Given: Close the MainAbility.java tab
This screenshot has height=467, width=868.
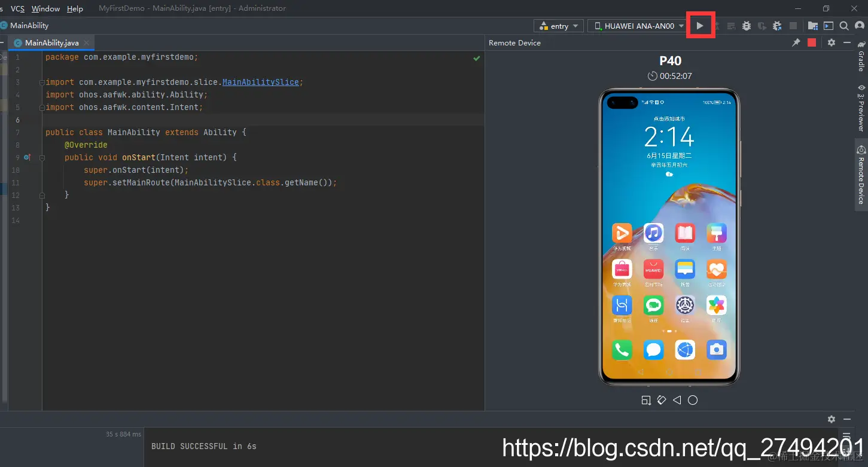Looking at the screenshot, I should point(87,43).
